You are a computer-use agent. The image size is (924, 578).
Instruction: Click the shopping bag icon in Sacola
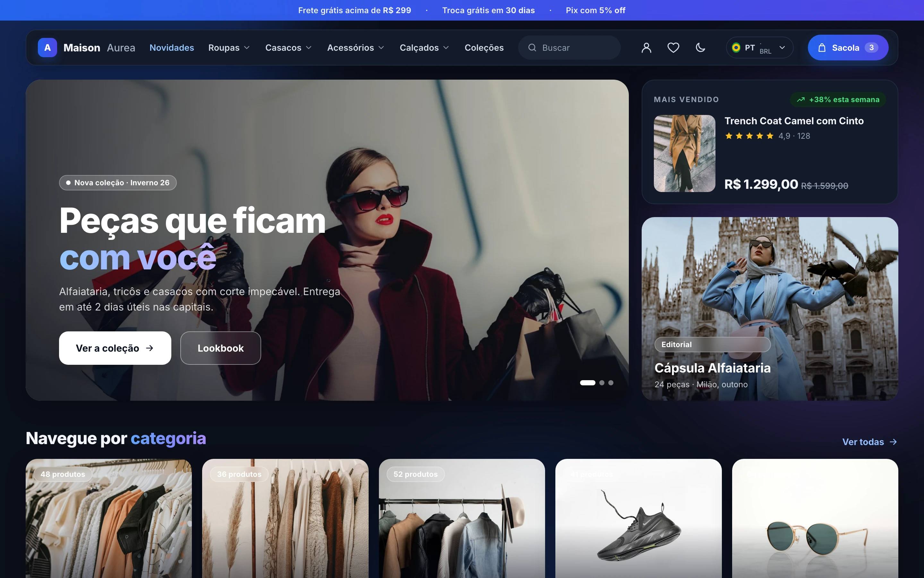click(822, 48)
